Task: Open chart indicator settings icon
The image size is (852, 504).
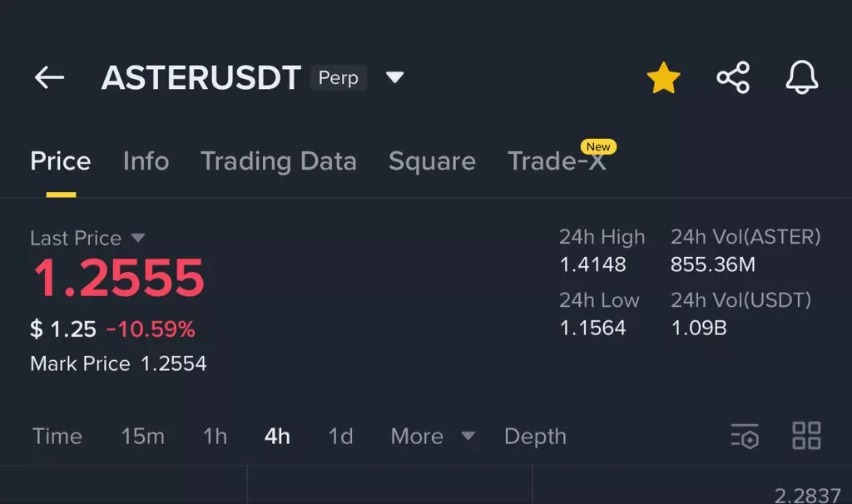Action: 745,436
